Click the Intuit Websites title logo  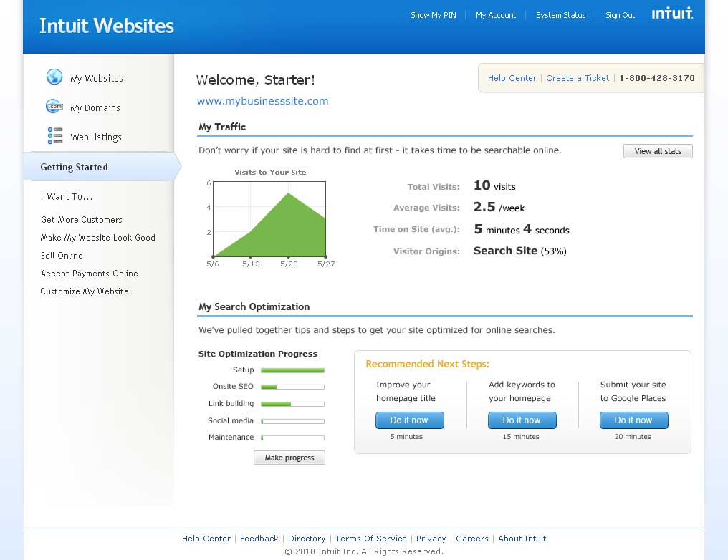106,26
